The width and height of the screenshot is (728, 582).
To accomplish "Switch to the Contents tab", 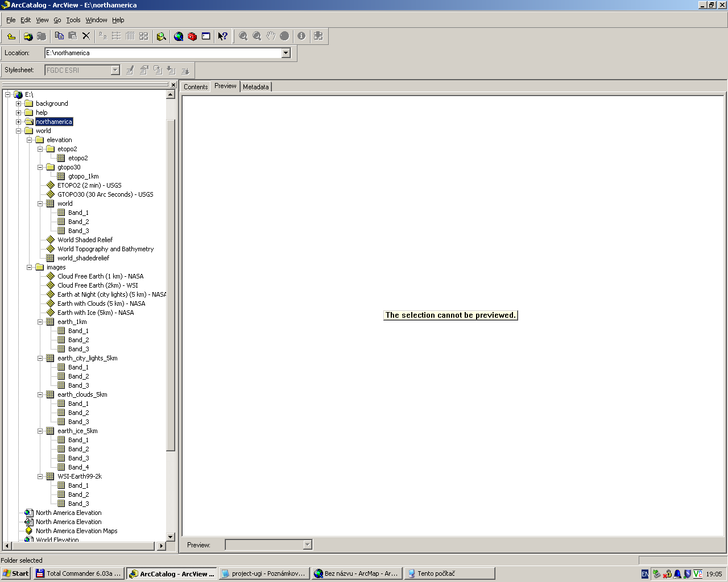I will coord(196,87).
